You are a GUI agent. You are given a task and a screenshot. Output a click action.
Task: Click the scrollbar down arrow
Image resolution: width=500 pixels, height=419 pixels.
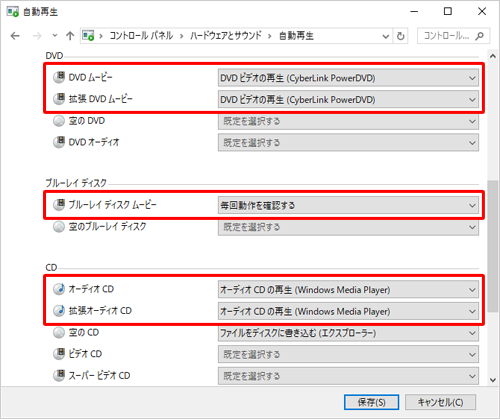tap(493, 380)
